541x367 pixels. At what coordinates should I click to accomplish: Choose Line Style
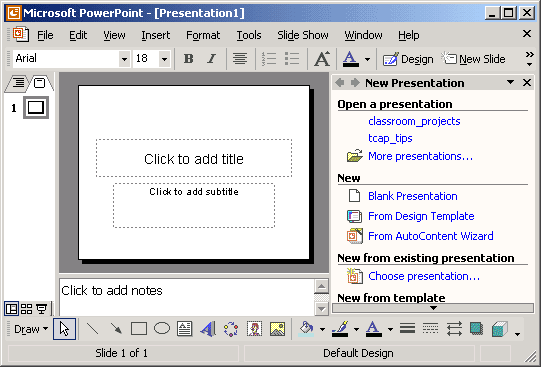tap(407, 329)
